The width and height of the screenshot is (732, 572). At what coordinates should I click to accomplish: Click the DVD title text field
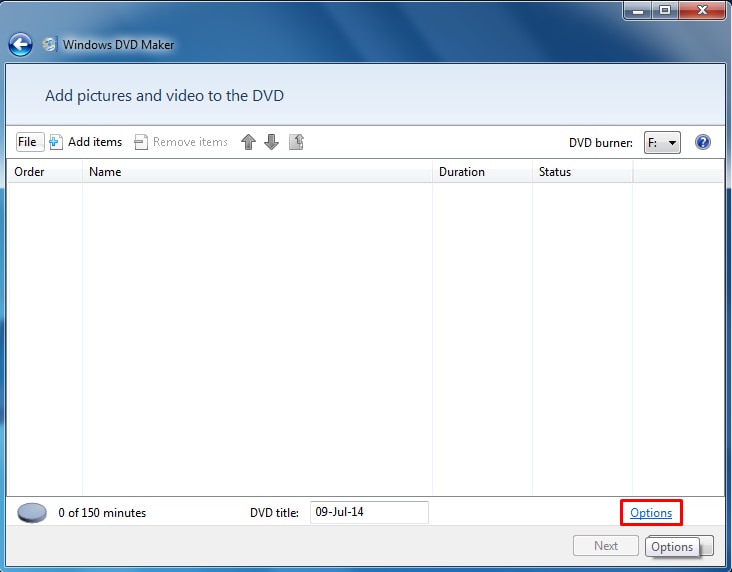coord(369,512)
